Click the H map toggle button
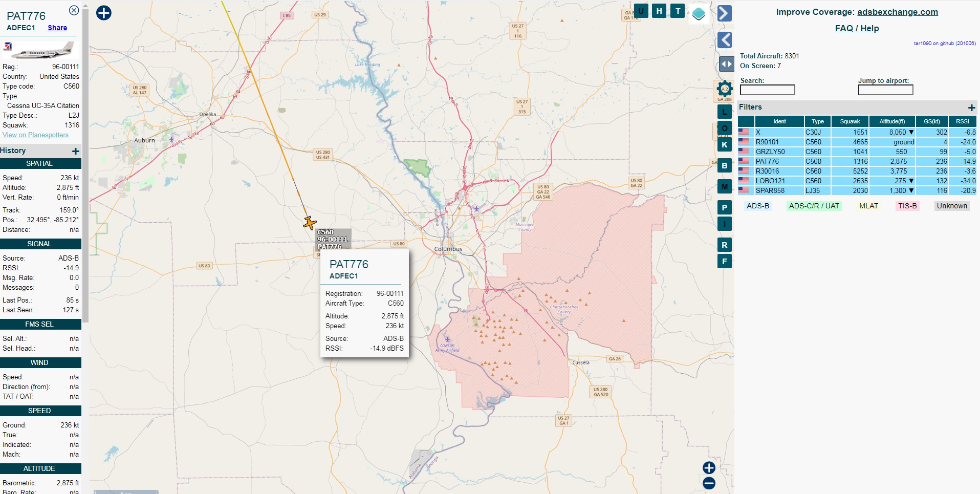 659,11
